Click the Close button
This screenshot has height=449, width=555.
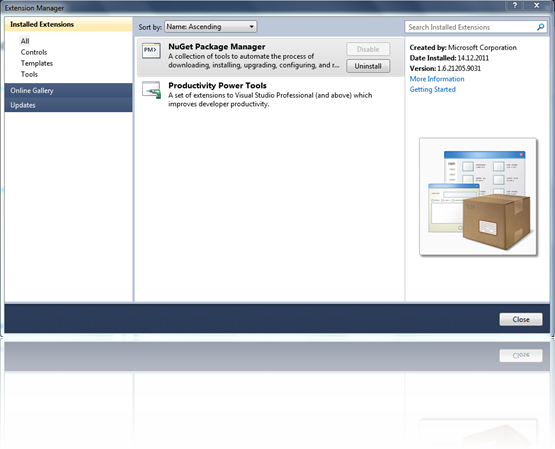point(521,319)
